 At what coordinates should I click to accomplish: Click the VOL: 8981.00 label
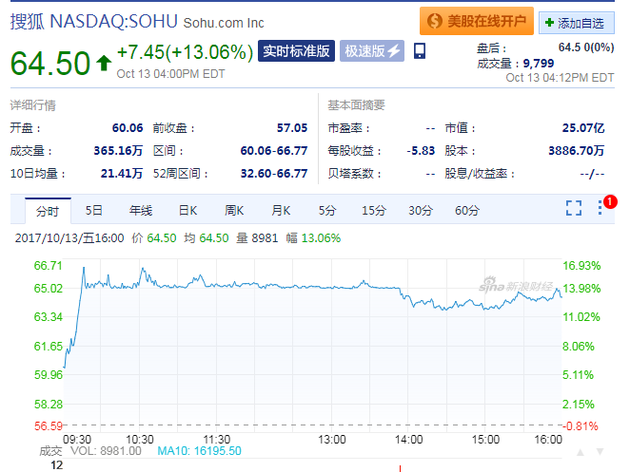click(106, 451)
